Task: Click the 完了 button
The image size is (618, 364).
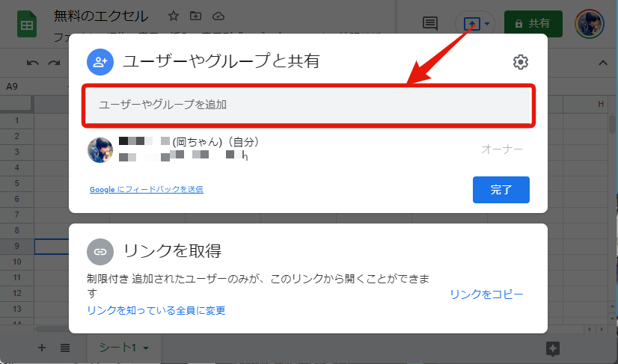Action: 501,190
